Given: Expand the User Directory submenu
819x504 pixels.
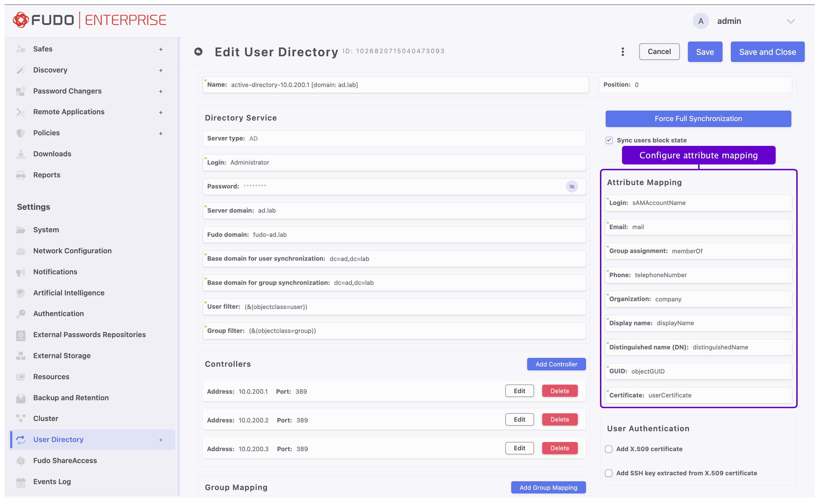Looking at the screenshot, I should (161, 440).
